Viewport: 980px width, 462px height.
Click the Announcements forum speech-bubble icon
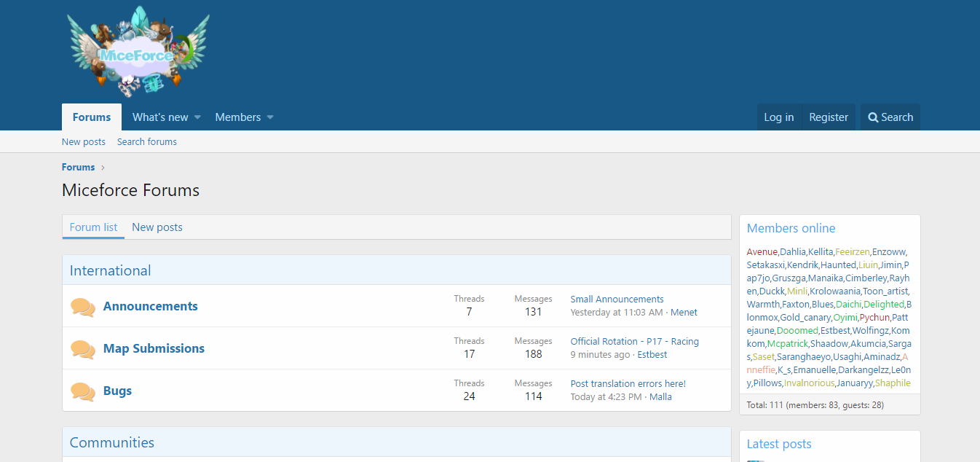tap(83, 307)
